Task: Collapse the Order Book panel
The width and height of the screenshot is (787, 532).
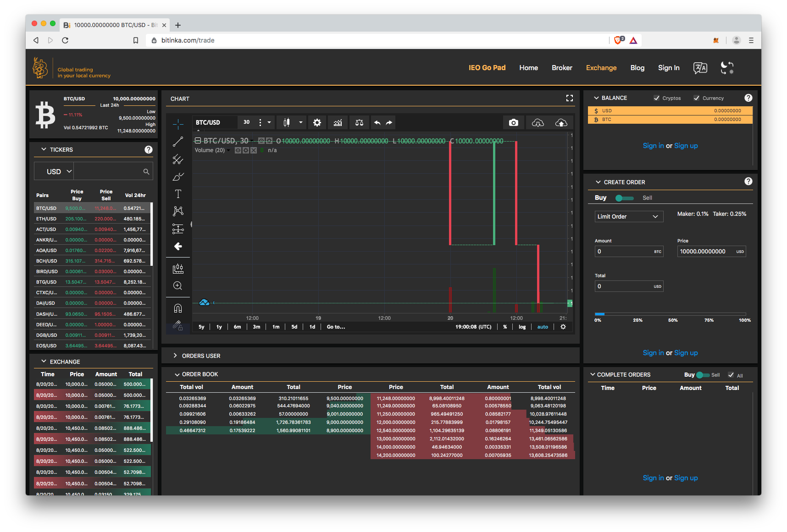Action: click(x=177, y=374)
